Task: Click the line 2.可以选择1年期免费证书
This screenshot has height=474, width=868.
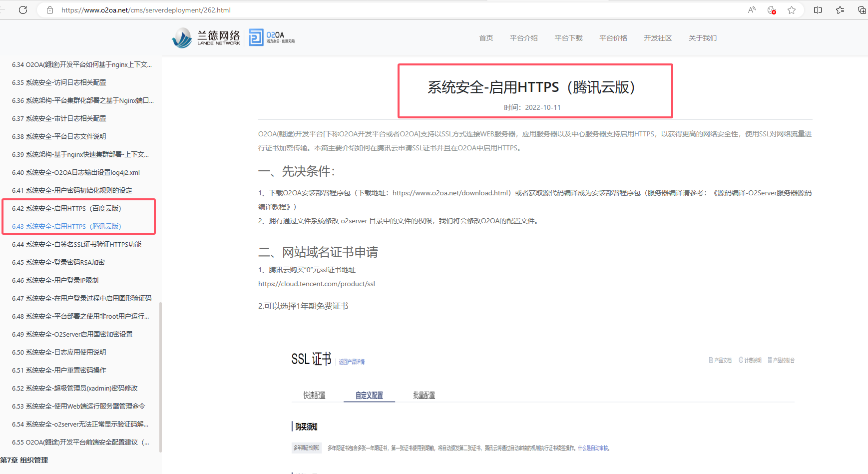Action: [303, 306]
